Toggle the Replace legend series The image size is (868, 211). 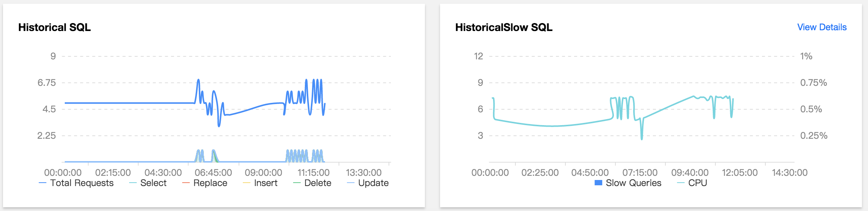205,183
